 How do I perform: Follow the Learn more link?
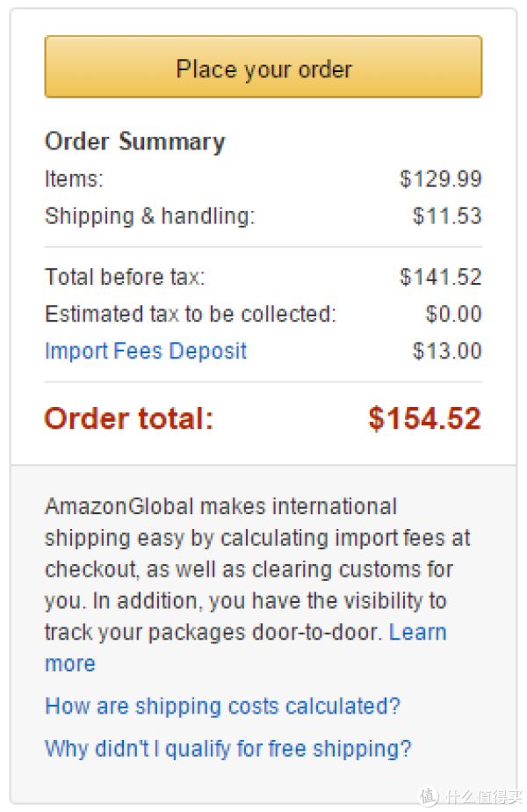417,633
